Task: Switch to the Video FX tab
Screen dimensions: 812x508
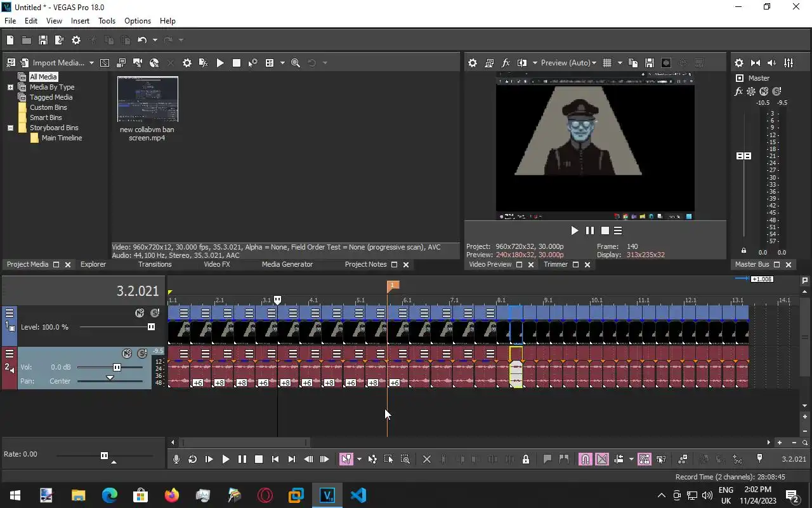Action: coord(217,264)
